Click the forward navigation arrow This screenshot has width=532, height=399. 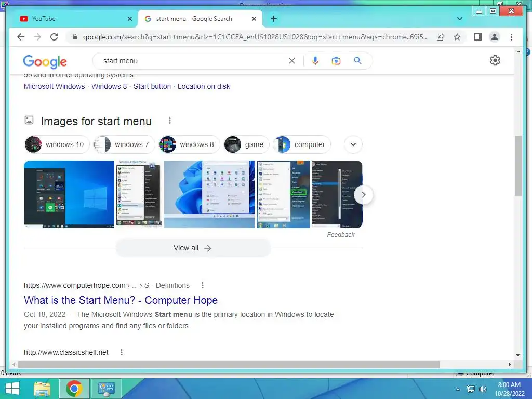(x=37, y=37)
